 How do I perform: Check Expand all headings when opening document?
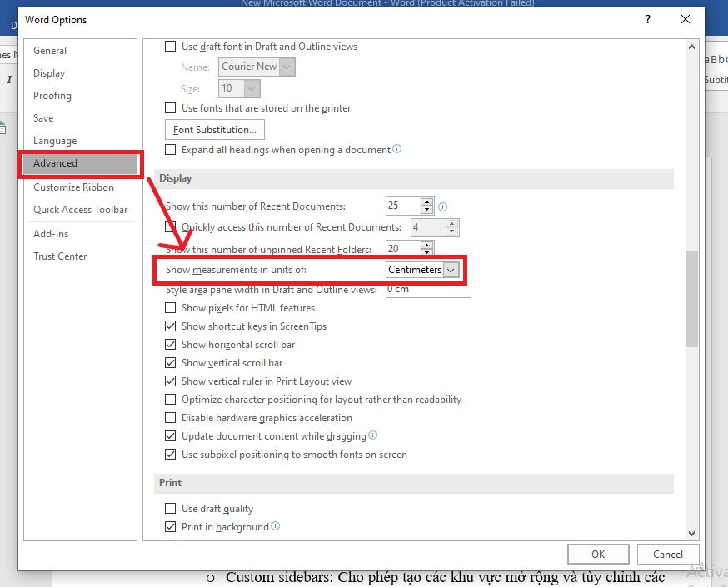tap(171, 149)
